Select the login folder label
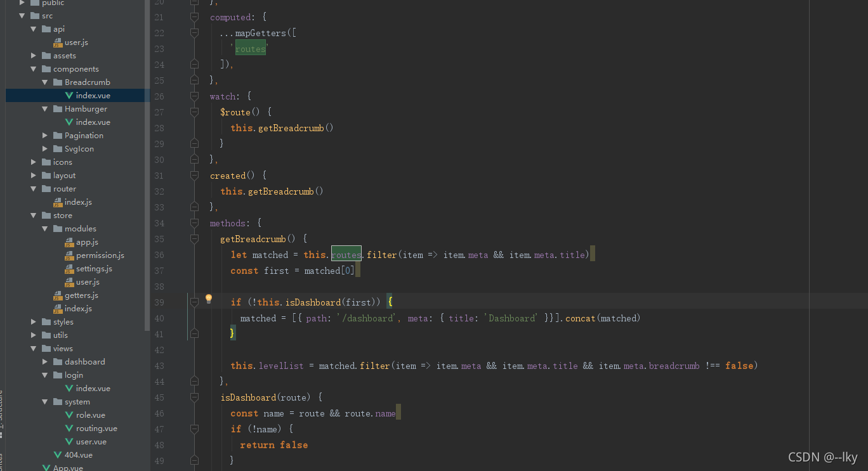Viewport: 868px width, 471px height. 74,375
